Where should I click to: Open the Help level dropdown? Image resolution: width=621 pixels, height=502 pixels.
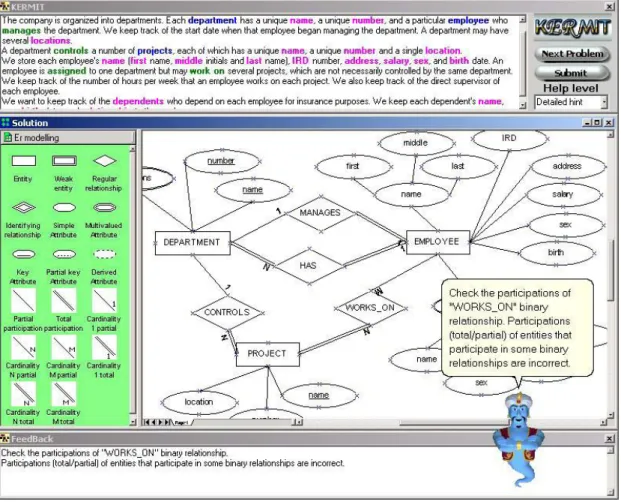(x=604, y=102)
